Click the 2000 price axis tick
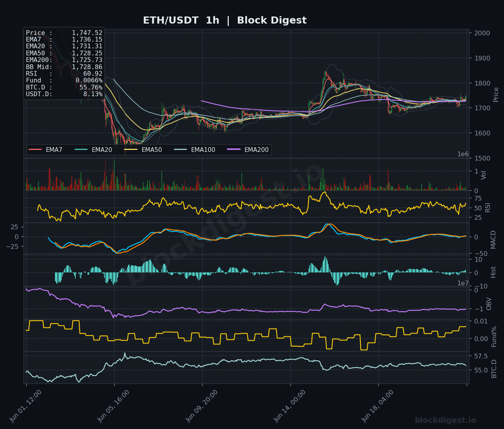This screenshot has width=504, height=429. [482, 33]
